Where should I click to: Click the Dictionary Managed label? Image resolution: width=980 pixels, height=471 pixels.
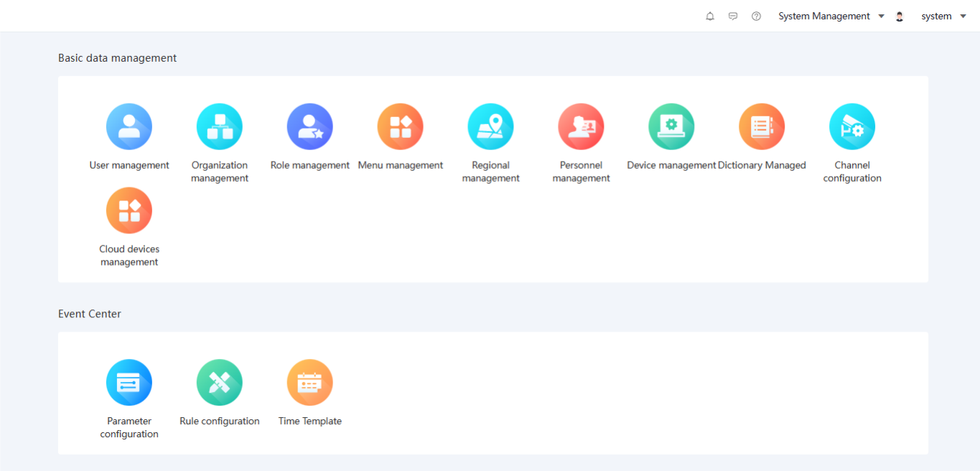pos(762,165)
